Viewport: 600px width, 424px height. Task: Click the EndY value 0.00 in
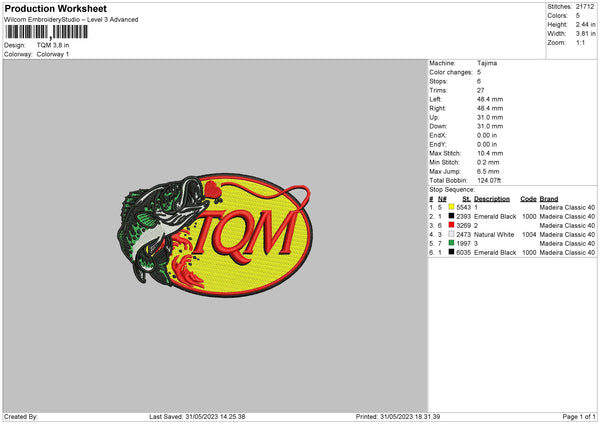487,145
